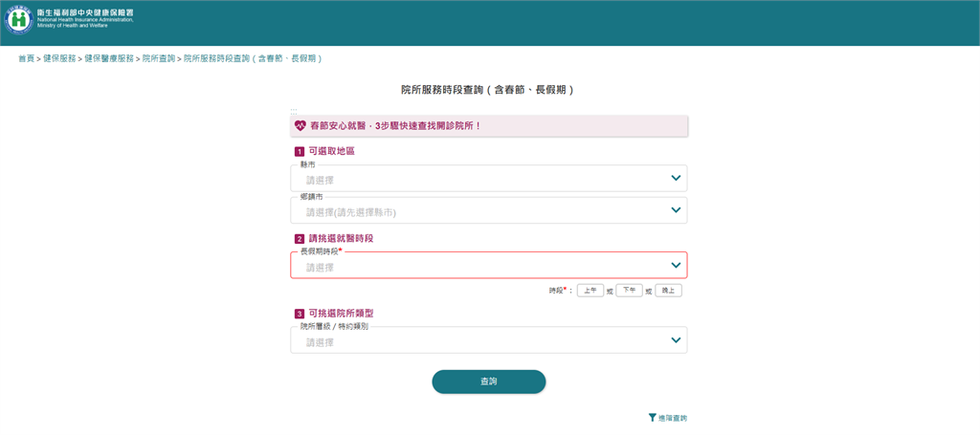Image resolution: width=980 pixels, height=435 pixels.
Task: Toggle the 晚上 time period option
Action: [668, 291]
